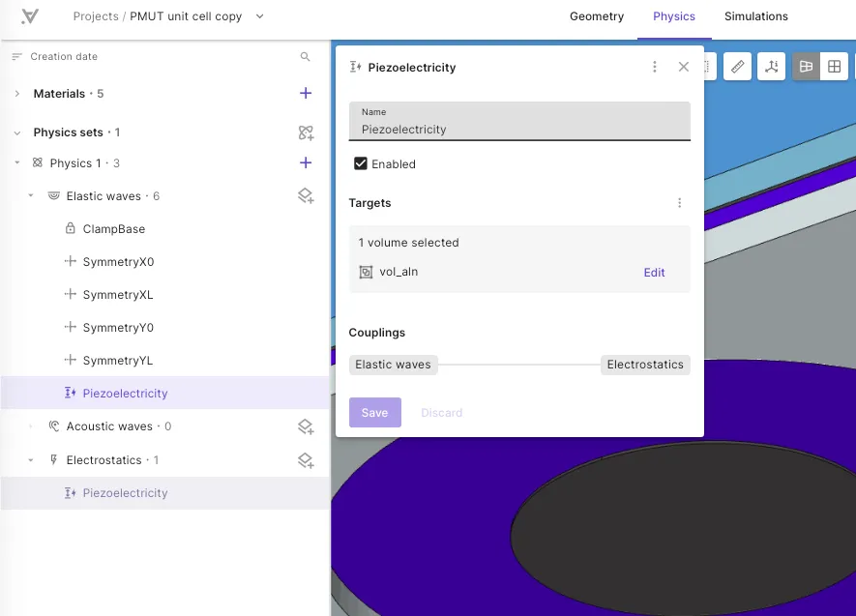Open Piezoelectricity panel kebab menu
This screenshot has width=856, height=616.
(655, 67)
